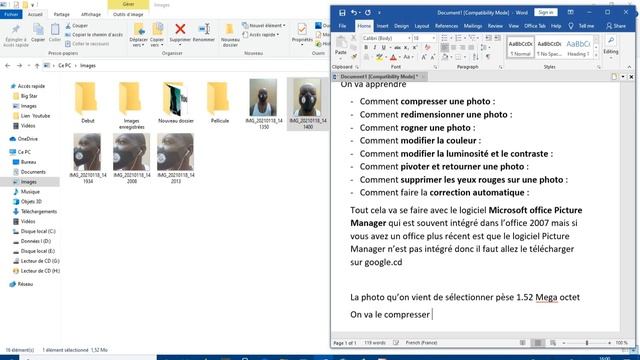Click the Paste button in Word
The image size is (640, 360).
coord(341,46)
